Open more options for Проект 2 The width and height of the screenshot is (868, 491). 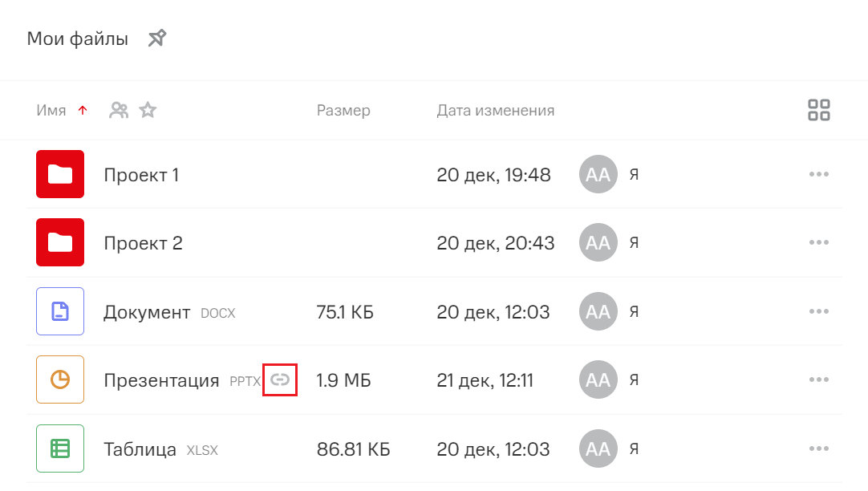pos(818,242)
